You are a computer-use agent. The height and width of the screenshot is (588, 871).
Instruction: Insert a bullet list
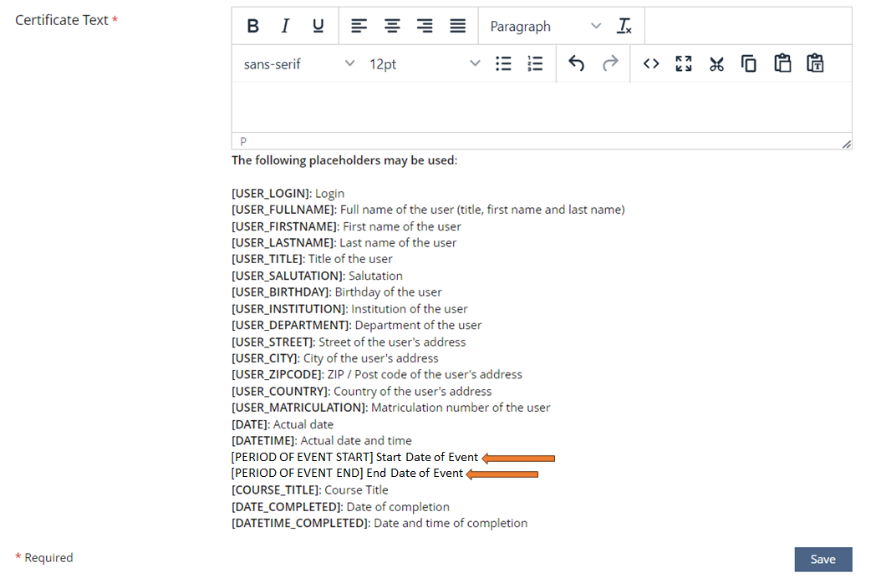point(503,63)
